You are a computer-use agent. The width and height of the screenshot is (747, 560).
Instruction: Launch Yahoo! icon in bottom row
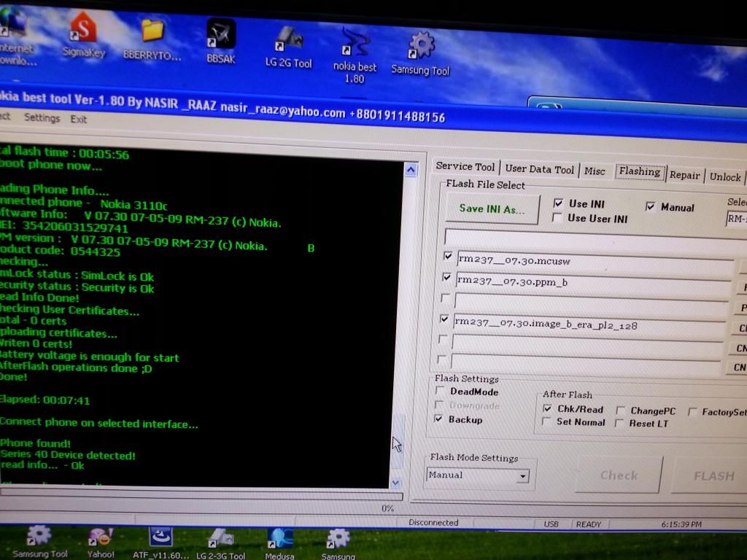coord(101,540)
